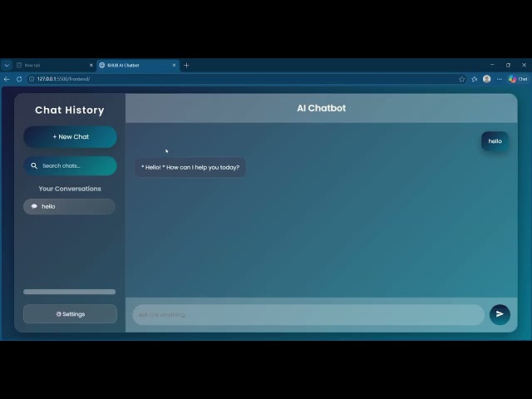532x399 pixels.
Task: Click the search magnifier icon in sidebar
Action: tap(34, 165)
